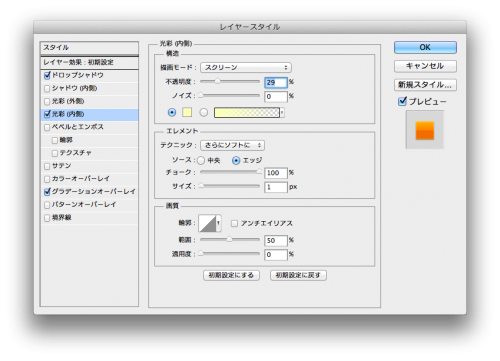Viewport: 500px width, 361px height.
Task: Enable ベベルとエンボス checkbox
Action: coord(47,127)
